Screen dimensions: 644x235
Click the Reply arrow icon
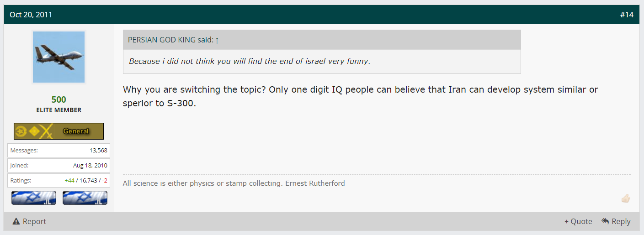click(605, 221)
